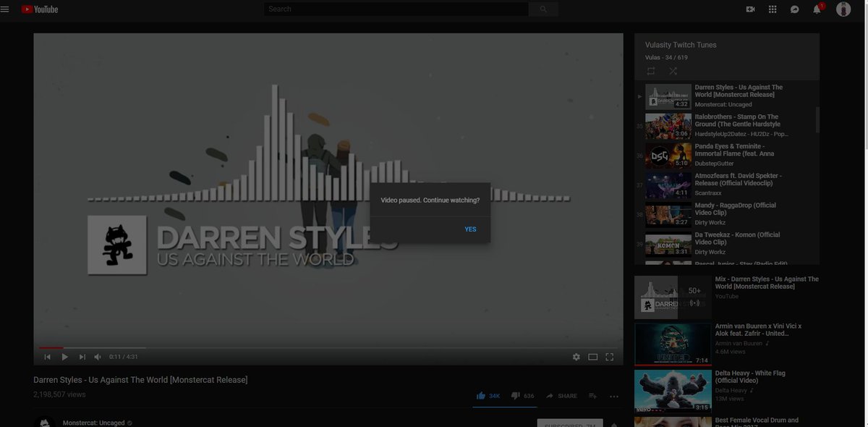Click the 'Scantraxx' channel in playlist
Screen dimensions: 868x427
coord(708,193)
